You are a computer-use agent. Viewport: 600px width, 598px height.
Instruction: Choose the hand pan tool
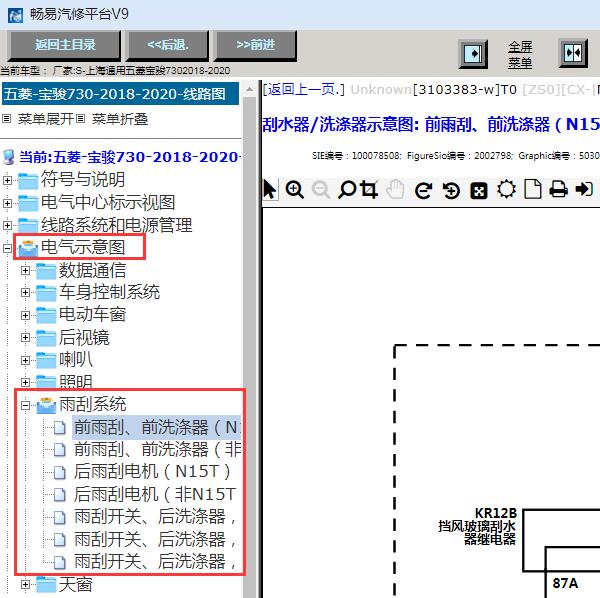pyautogui.click(x=395, y=190)
